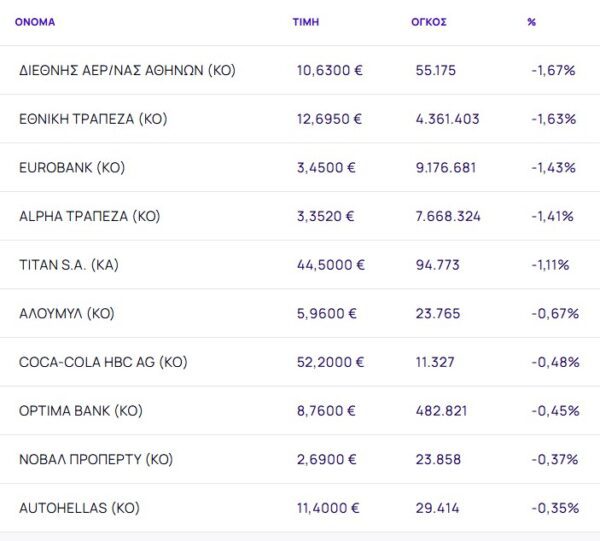The height and width of the screenshot is (541, 600).
Task: Open the OPTIMA BANK (ΚΟ) entry
Action: click(x=79, y=410)
